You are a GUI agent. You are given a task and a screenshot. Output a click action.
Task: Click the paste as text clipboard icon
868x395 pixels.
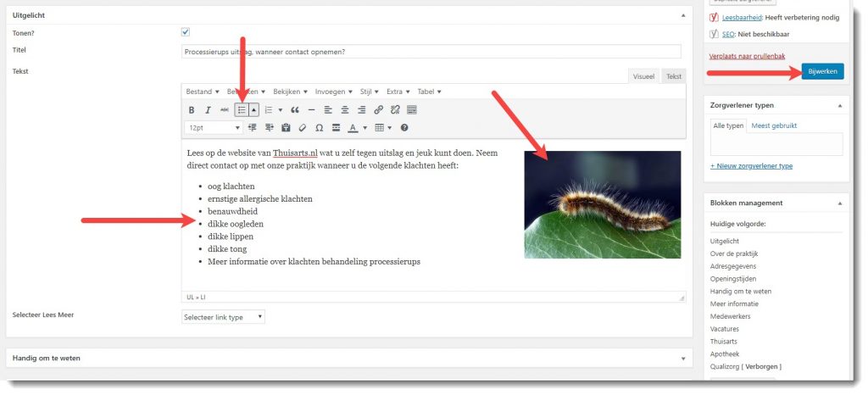(x=286, y=128)
